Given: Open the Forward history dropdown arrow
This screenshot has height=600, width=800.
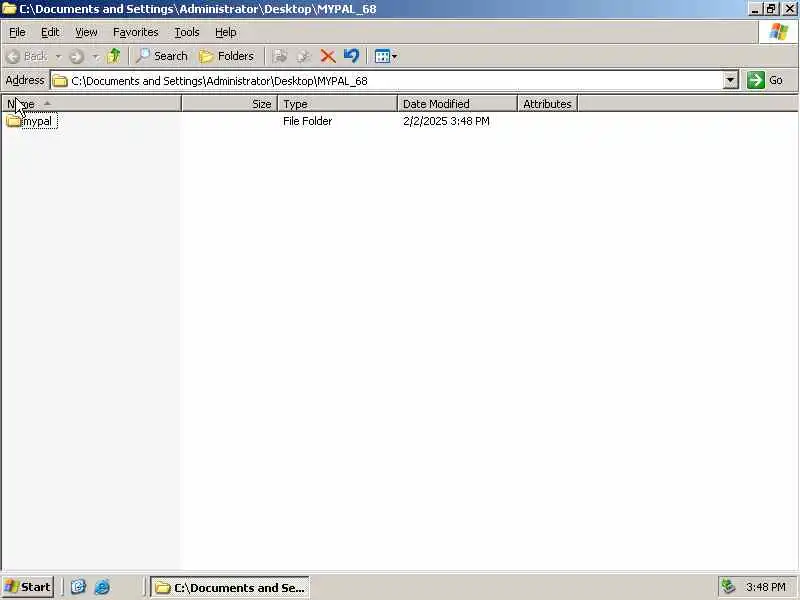Looking at the screenshot, I should (95, 57).
